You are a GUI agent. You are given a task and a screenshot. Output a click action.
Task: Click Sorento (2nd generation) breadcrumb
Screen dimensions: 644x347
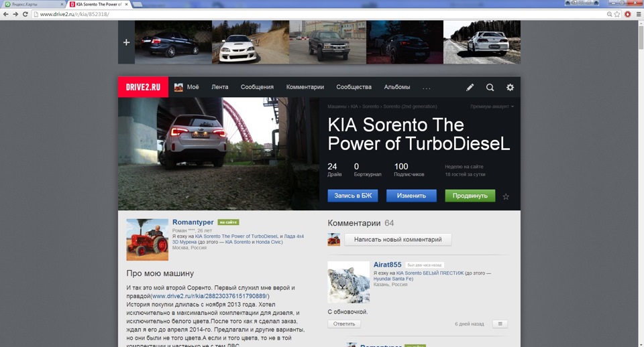coord(410,107)
